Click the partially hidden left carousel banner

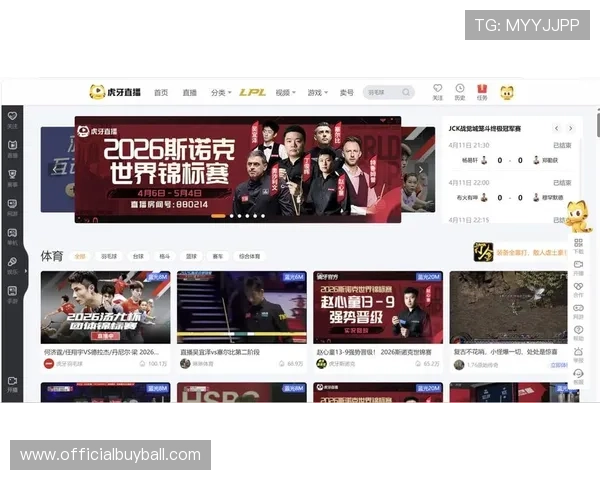point(57,169)
